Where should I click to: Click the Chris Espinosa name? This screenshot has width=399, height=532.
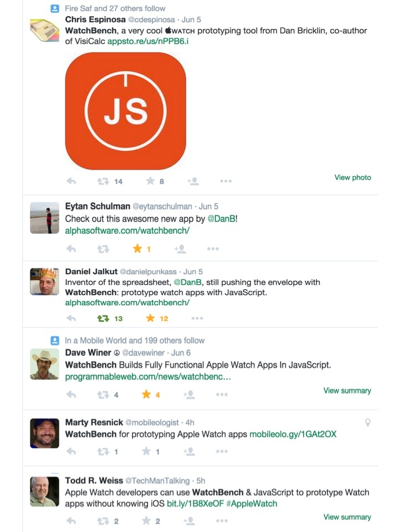click(x=95, y=19)
